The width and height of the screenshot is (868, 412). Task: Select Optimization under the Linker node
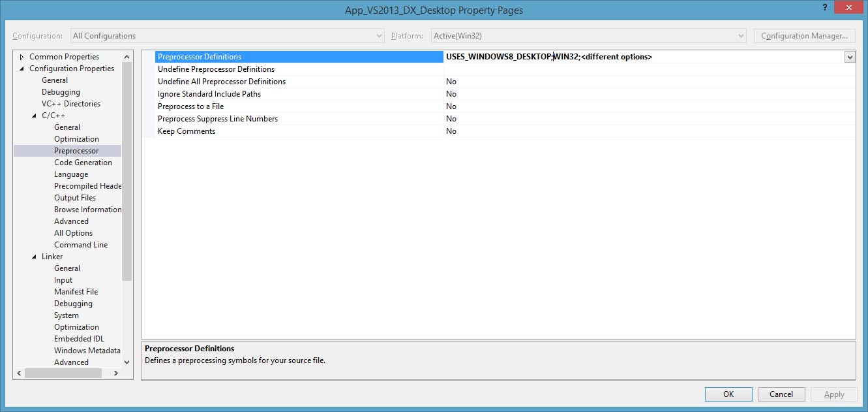[76, 327]
